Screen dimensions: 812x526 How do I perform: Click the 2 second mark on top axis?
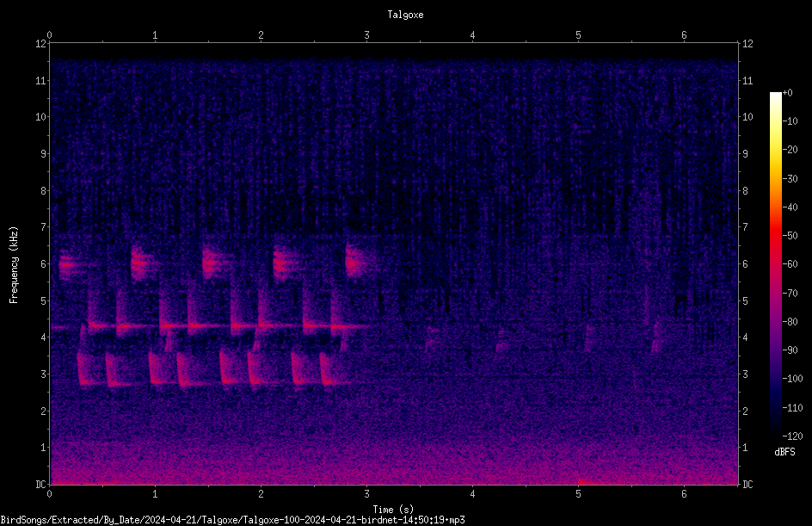pyautogui.click(x=261, y=35)
